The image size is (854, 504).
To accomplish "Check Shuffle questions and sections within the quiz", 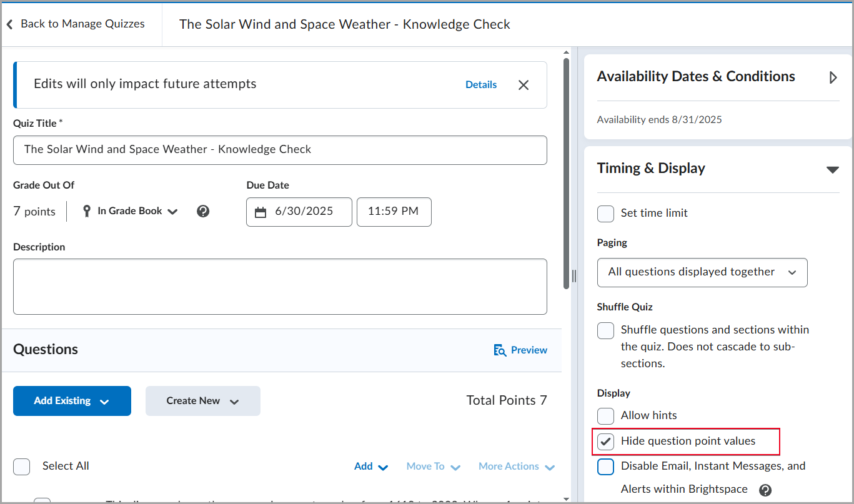I will (x=605, y=330).
